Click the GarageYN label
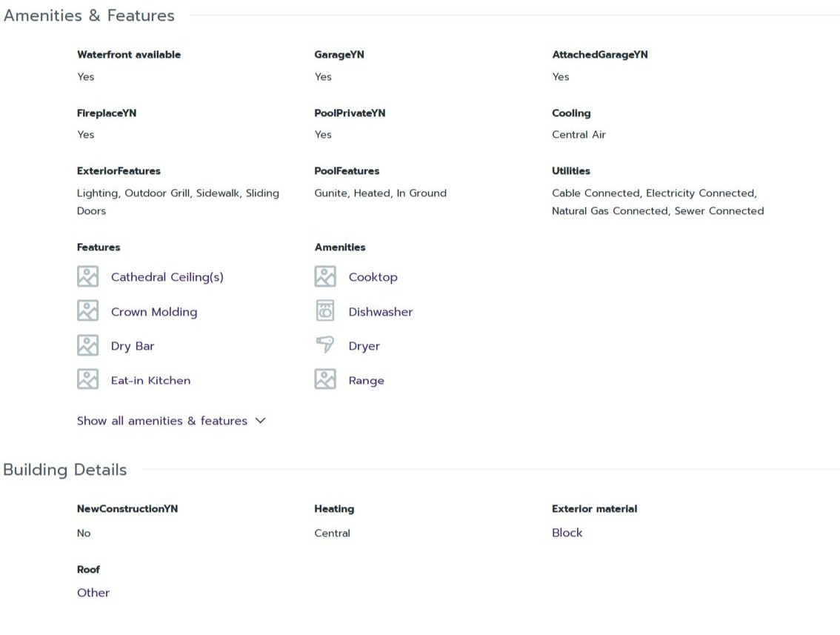The width and height of the screenshot is (840, 635). coord(339,55)
